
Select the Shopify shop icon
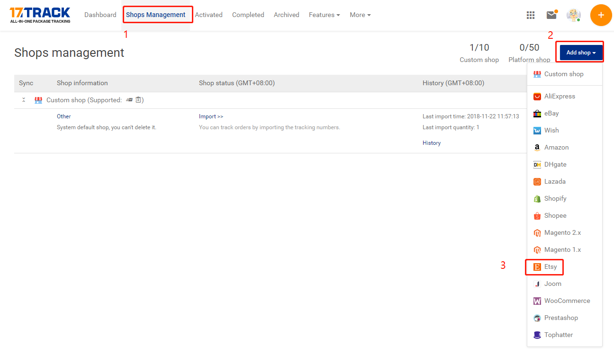tap(537, 199)
